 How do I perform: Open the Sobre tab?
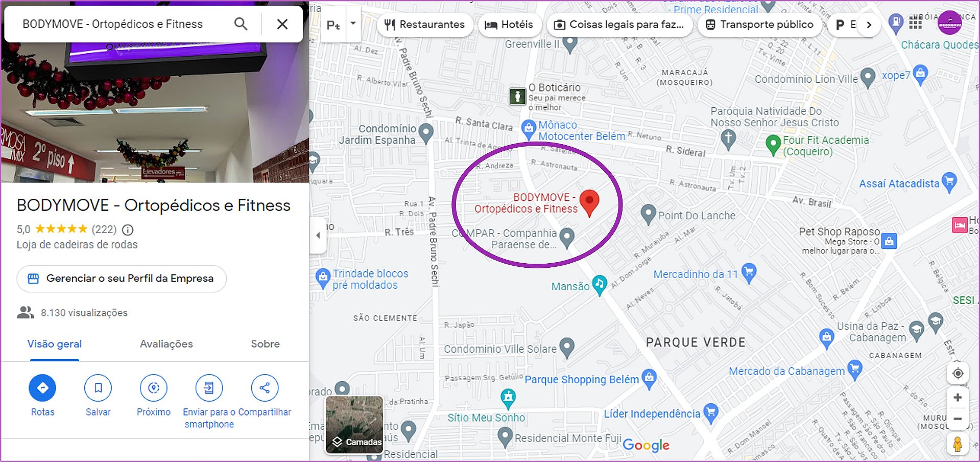click(x=265, y=344)
